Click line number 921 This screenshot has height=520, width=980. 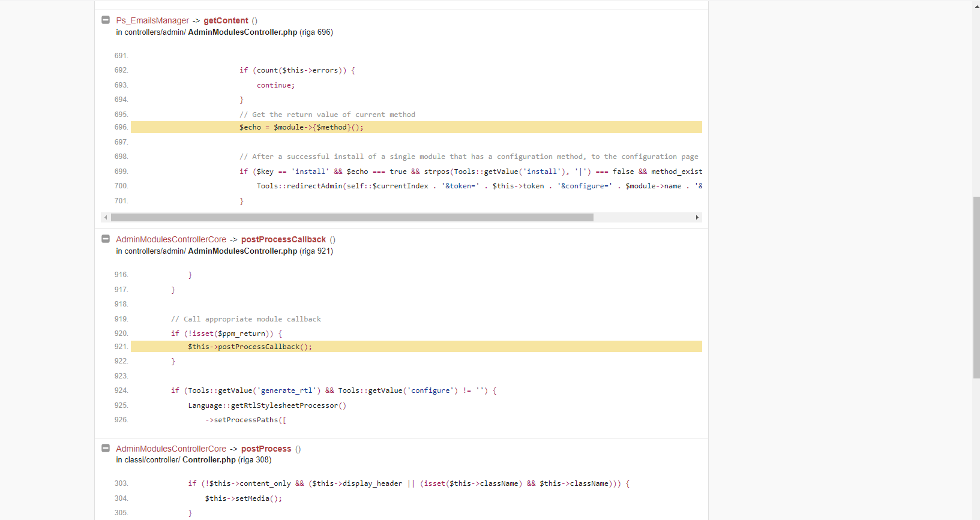[121, 347]
